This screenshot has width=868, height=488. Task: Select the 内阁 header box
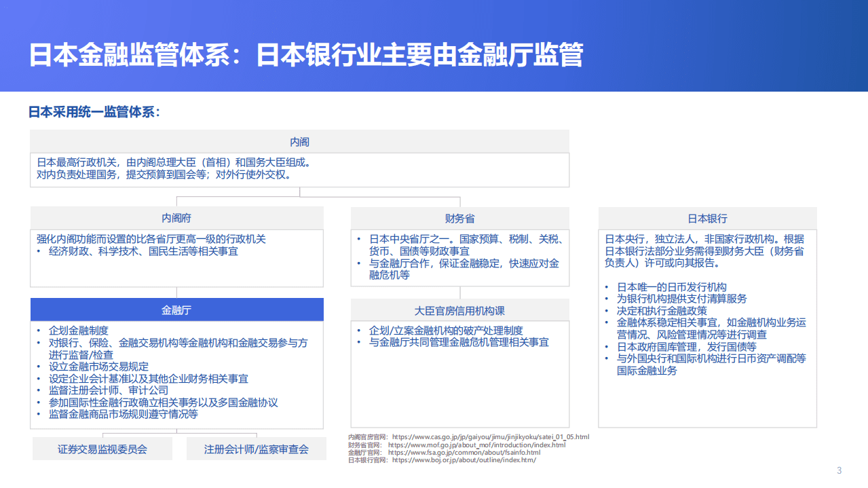(x=299, y=141)
